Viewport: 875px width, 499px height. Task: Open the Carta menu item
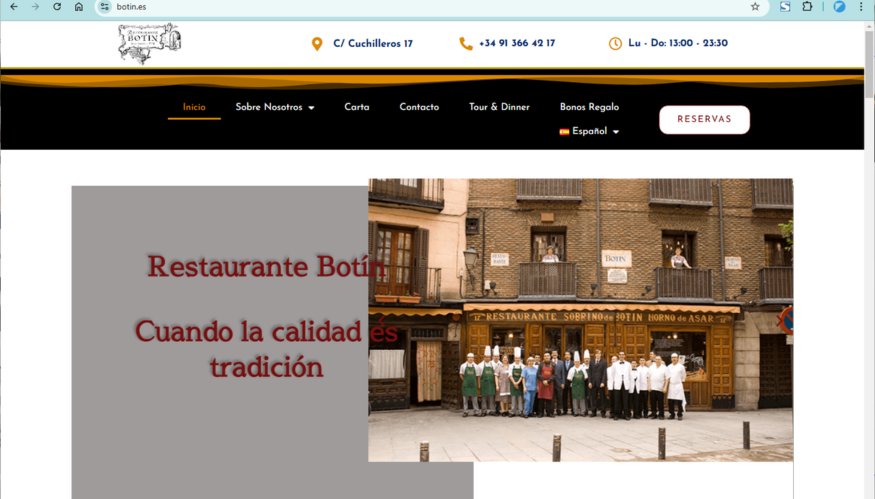[357, 107]
